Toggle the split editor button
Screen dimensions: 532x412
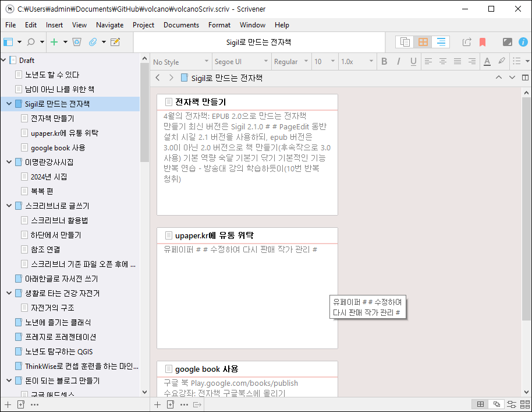[525, 78]
